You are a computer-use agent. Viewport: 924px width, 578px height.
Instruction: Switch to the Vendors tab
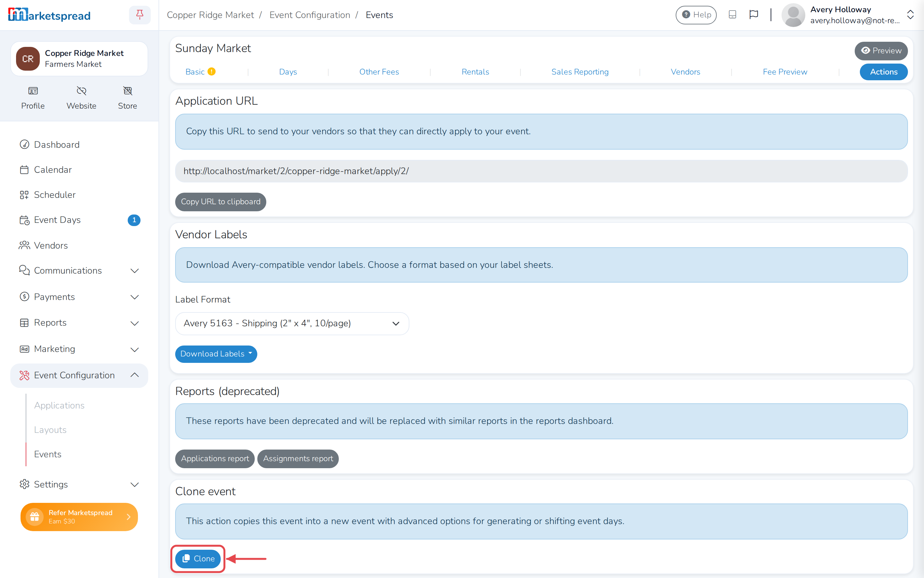coord(685,72)
